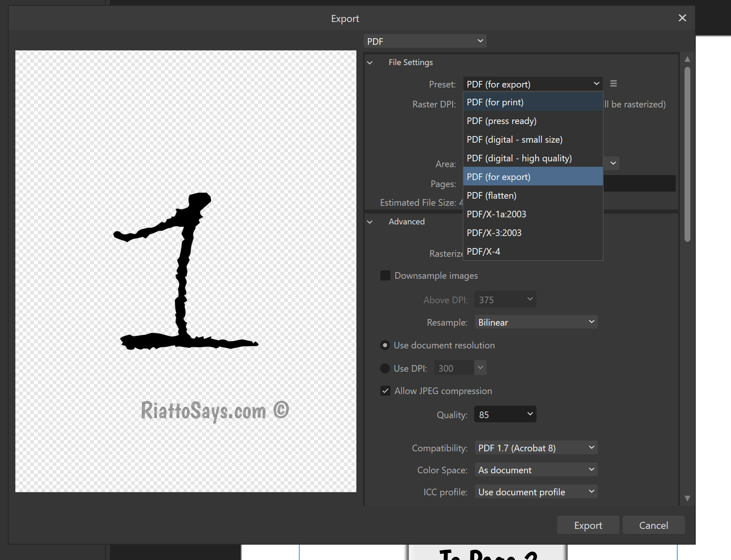Viewport: 731px width, 560px height.
Task: Enable Downsample images checkbox
Action: click(x=385, y=275)
